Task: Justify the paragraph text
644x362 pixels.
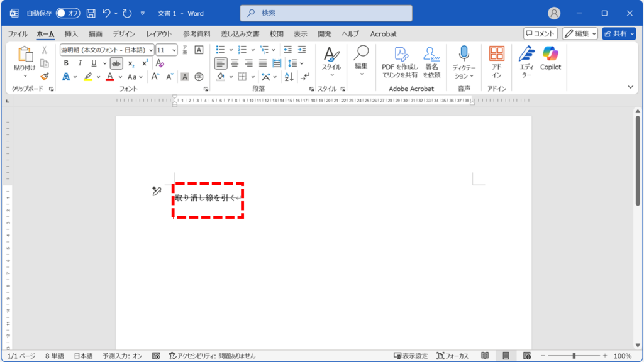Action: (262, 63)
